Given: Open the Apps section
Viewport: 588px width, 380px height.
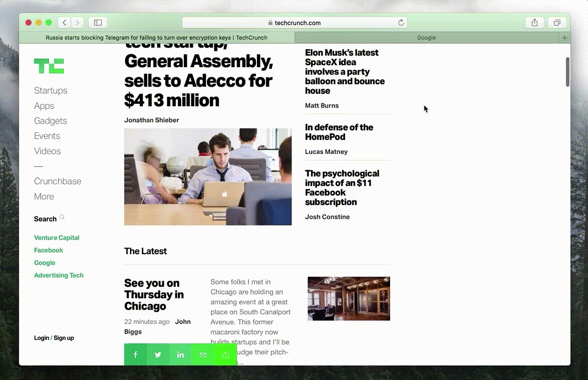Looking at the screenshot, I should coord(44,106).
